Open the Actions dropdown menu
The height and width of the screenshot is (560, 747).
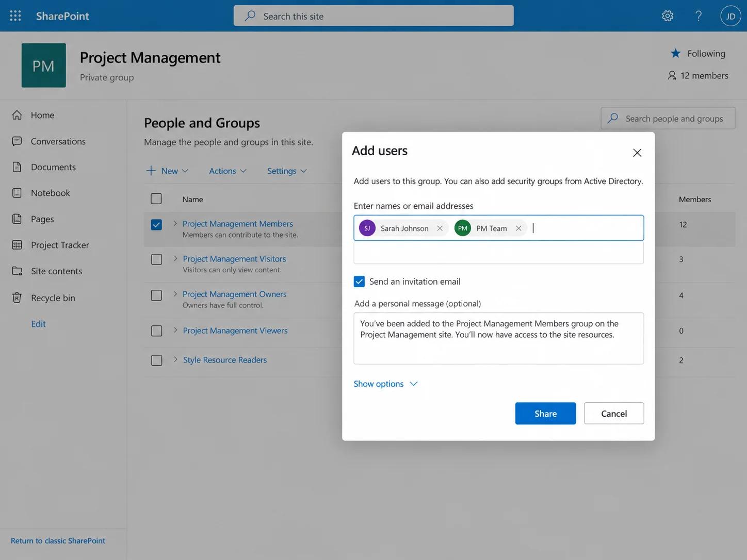tap(228, 171)
